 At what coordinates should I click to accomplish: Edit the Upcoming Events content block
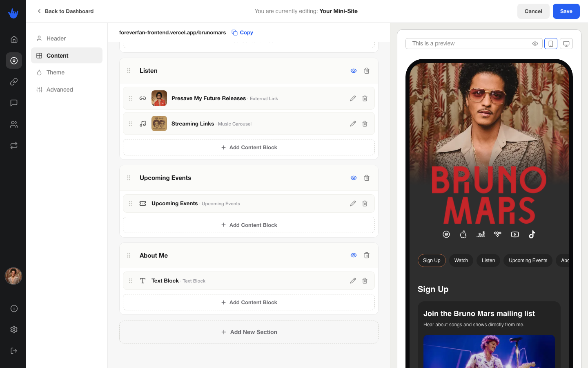tap(353, 204)
